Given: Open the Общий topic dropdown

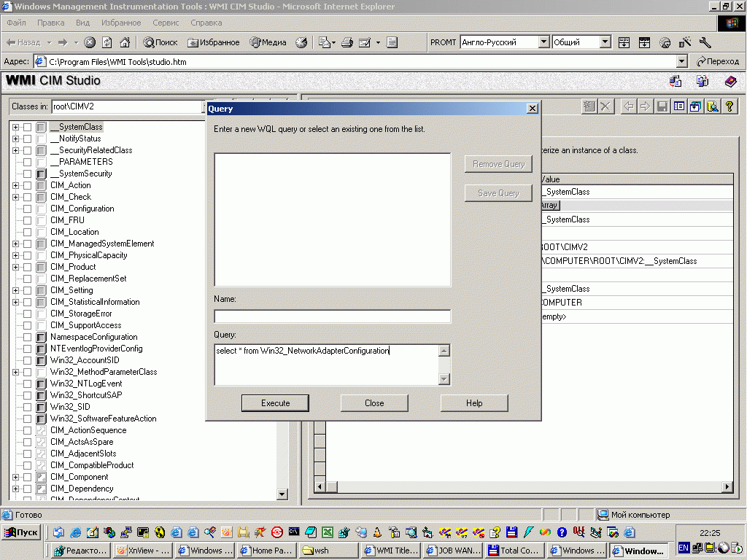Looking at the screenshot, I should click(605, 42).
